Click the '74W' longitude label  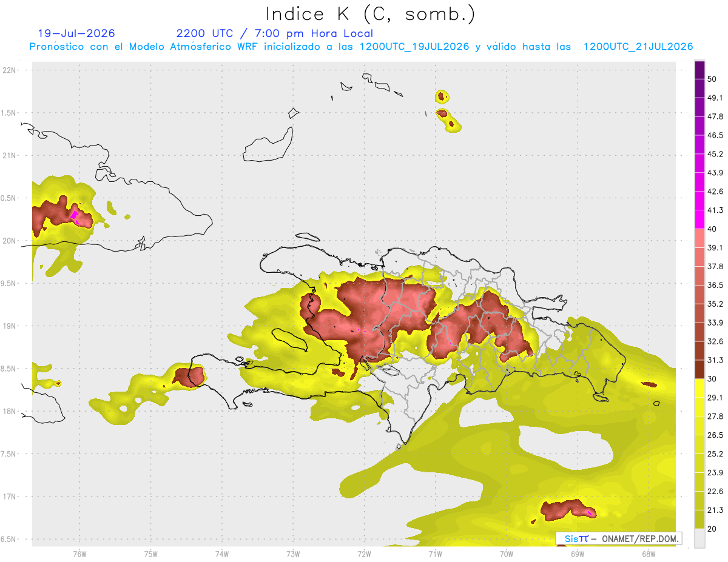tap(222, 554)
